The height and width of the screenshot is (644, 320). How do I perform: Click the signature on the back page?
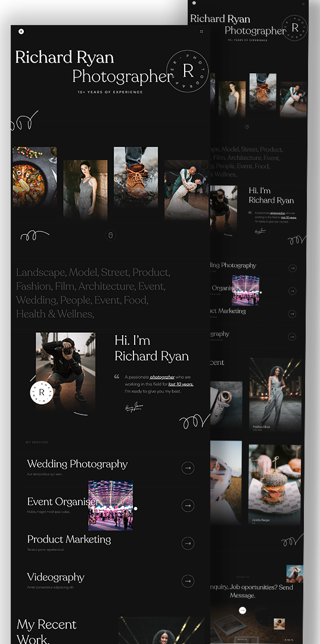[260, 231]
